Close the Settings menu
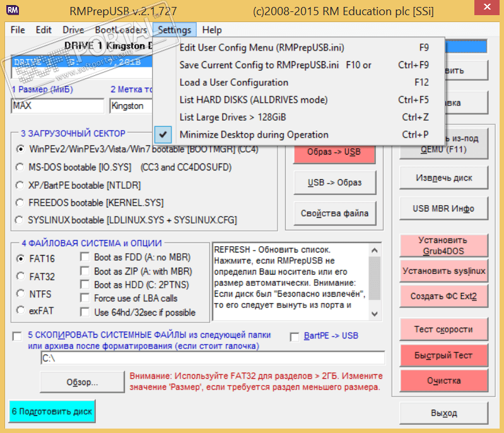 [x=175, y=30]
